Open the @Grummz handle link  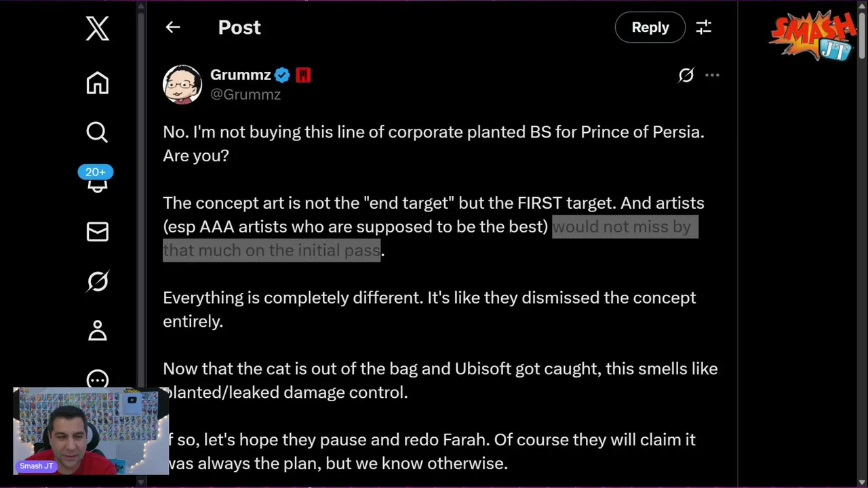(x=245, y=95)
